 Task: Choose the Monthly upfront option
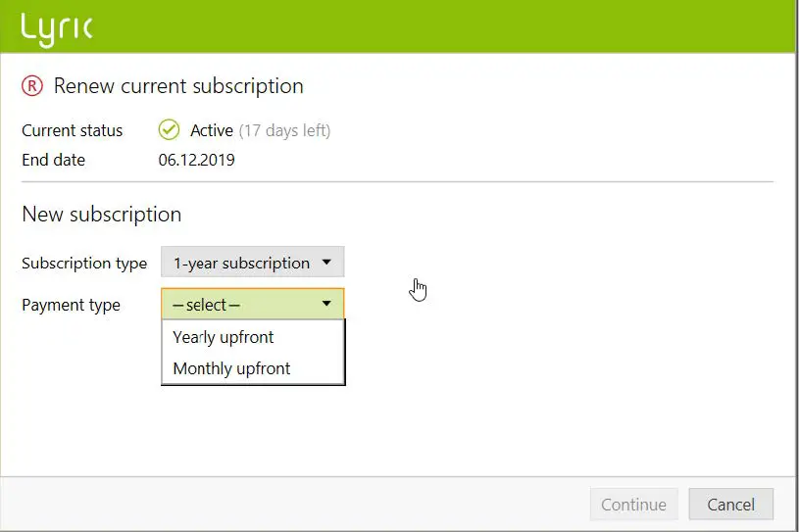(231, 368)
